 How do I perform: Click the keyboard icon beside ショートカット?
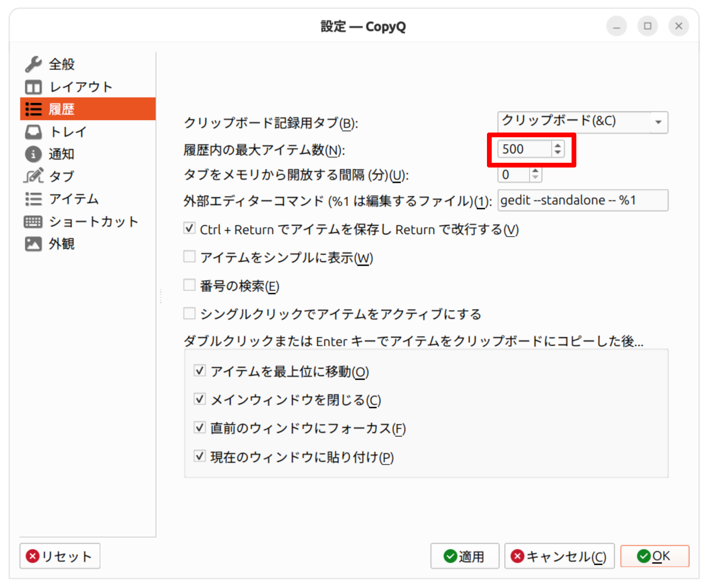tap(33, 222)
